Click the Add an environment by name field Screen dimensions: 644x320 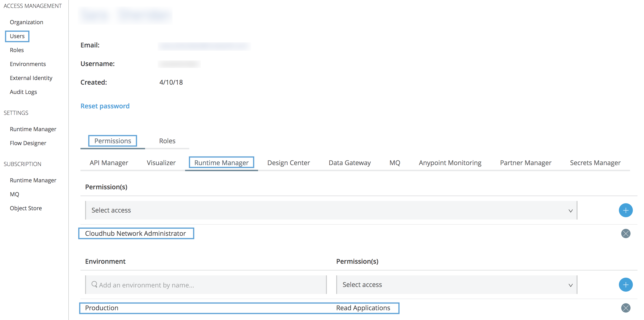tap(175, 284)
